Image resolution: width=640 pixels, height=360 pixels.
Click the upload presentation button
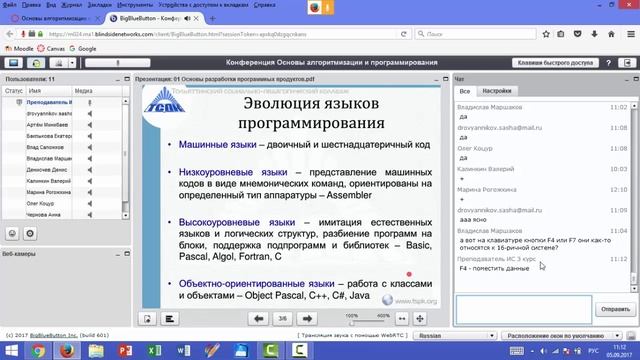pos(147,319)
